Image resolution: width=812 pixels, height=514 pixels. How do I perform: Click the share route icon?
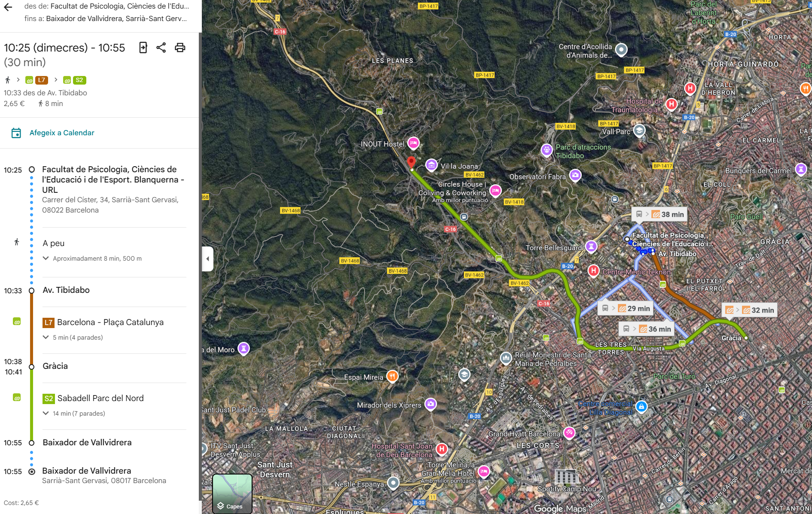coord(161,48)
